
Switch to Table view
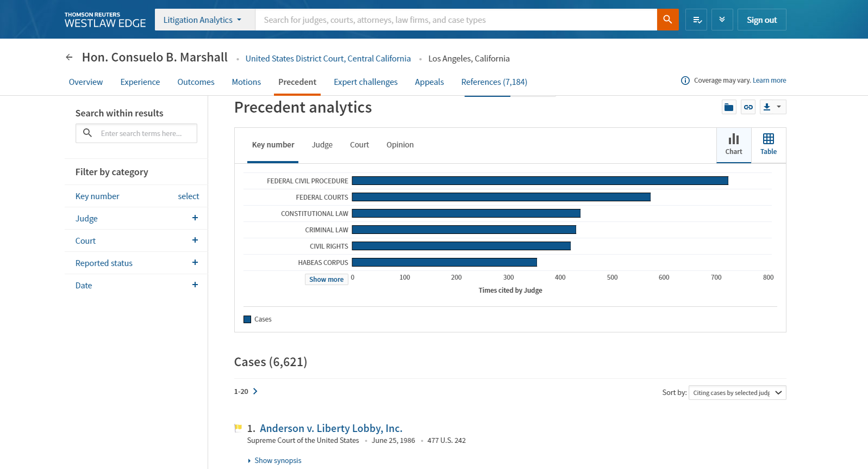click(x=768, y=145)
